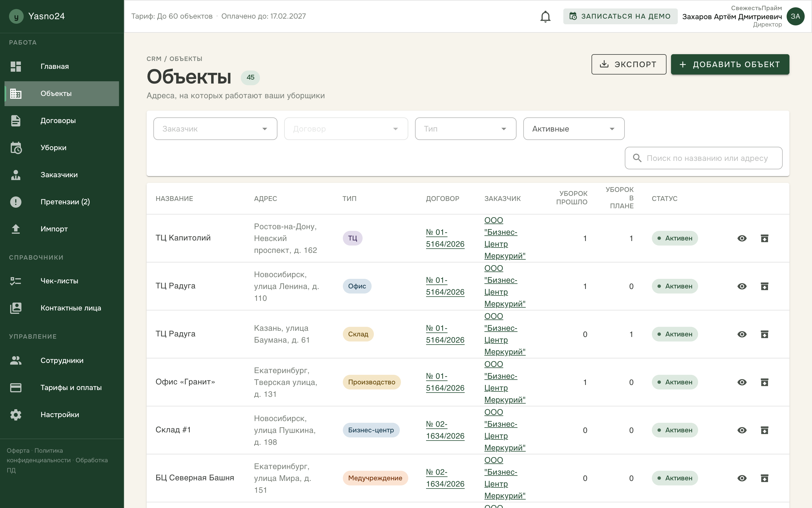Open contract № 02-1634/2026 for БЦ Северная Башня

445,478
